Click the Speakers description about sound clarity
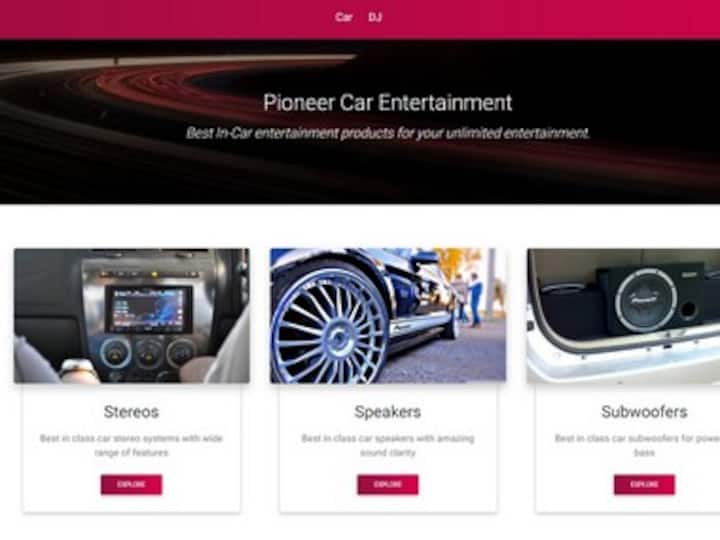720x540 pixels. [x=388, y=445]
